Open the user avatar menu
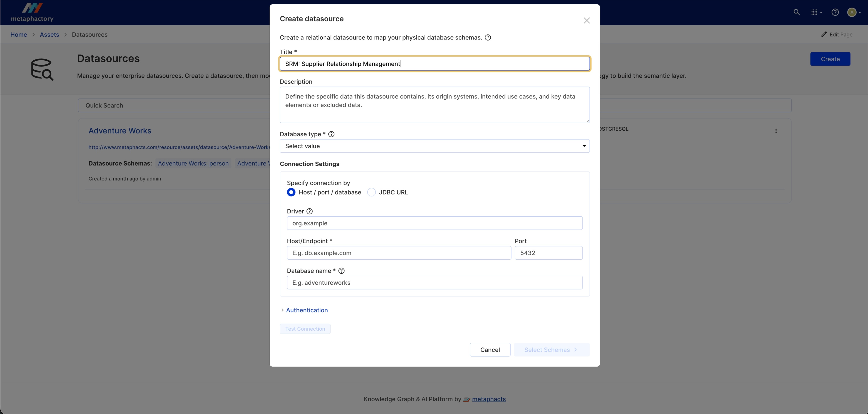868x414 pixels. (x=854, y=13)
